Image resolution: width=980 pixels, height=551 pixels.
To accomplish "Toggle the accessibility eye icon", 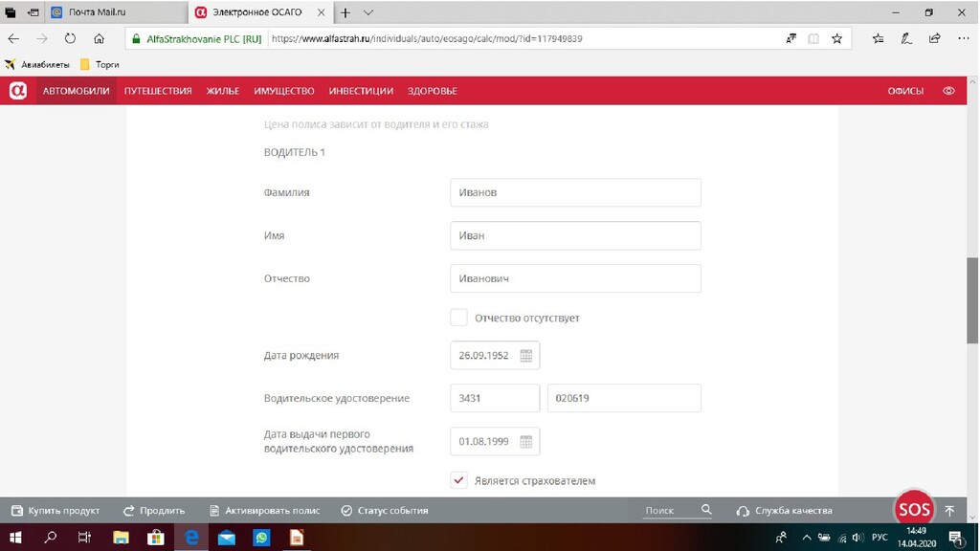I will pos(948,91).
